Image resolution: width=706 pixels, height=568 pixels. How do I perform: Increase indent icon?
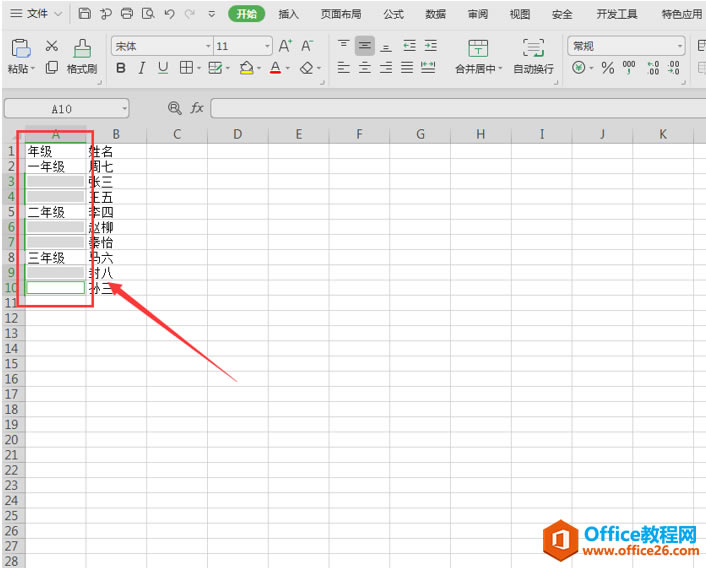point(431,45)
